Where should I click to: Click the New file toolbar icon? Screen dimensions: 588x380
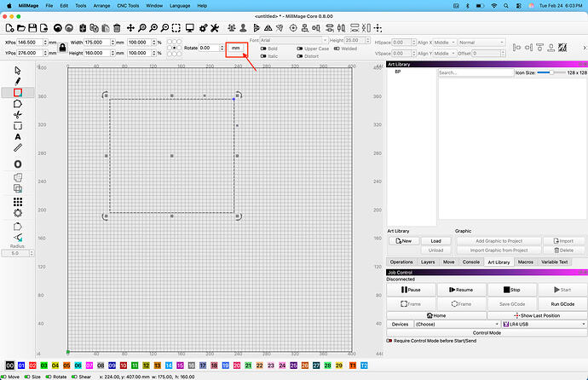pos(9,28)
